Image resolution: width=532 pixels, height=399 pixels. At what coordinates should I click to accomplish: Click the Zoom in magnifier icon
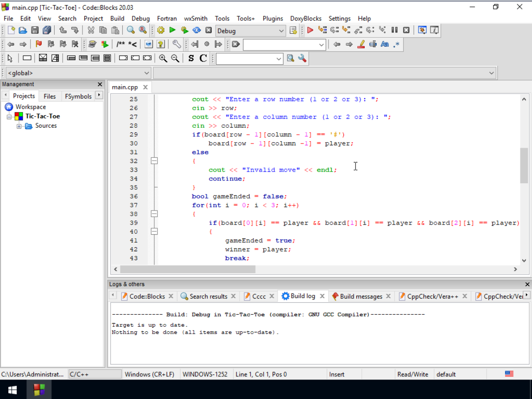point(163,58)
